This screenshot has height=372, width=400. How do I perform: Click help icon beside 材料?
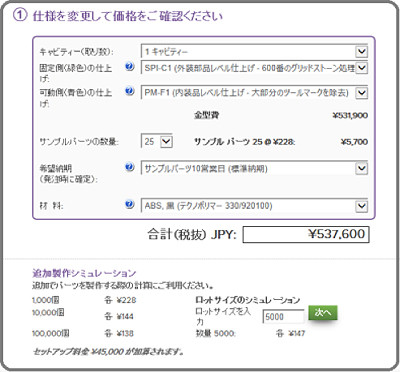[x=130, y=204]
